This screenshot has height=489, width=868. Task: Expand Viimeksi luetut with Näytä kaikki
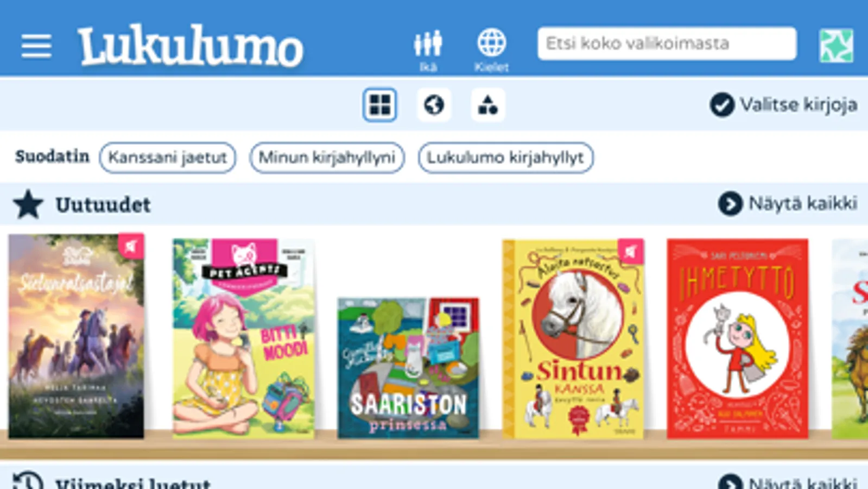[x=788, y=482]
